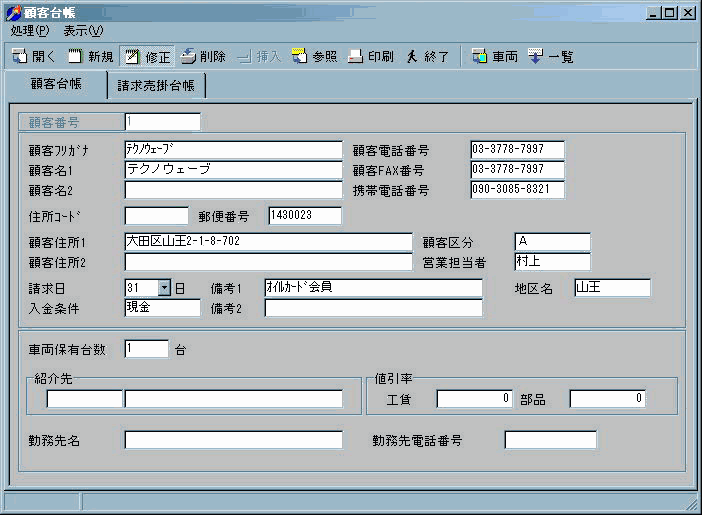Select the 顧客台帳 tab
Viewport: 702px width, 515px height.
pyautogui.click(x=56, y=85)
